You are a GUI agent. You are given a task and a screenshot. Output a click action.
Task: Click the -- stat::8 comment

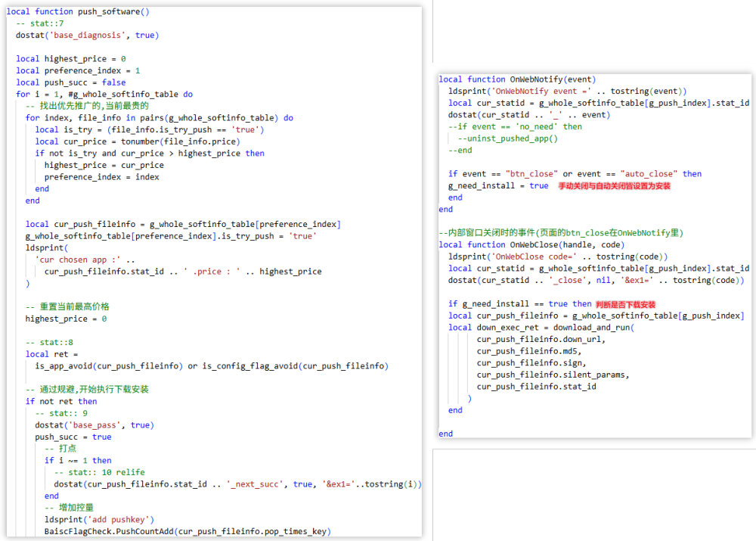pyautogui.click(x=51, y=342)
